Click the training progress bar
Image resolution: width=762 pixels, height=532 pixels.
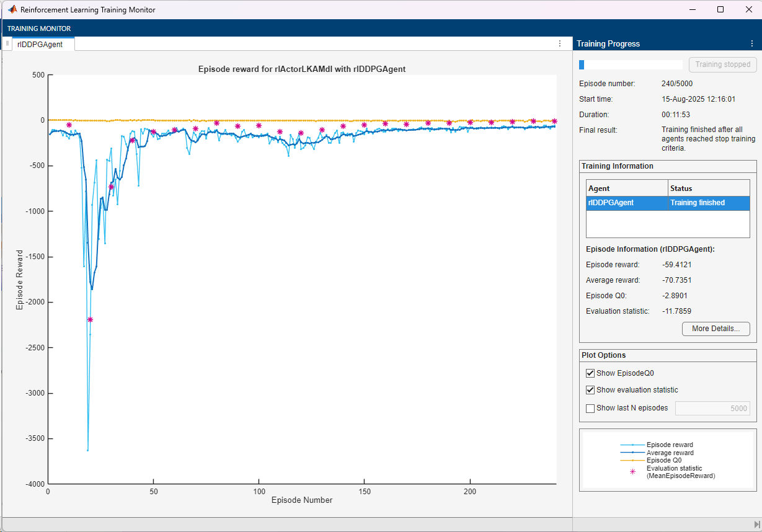[631, 64]
